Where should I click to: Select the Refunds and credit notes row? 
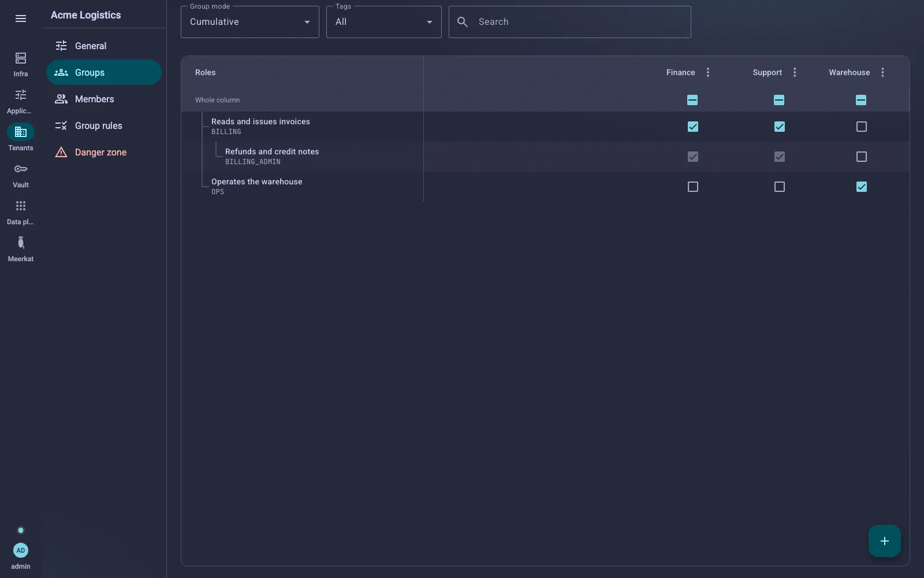(545, 157)
